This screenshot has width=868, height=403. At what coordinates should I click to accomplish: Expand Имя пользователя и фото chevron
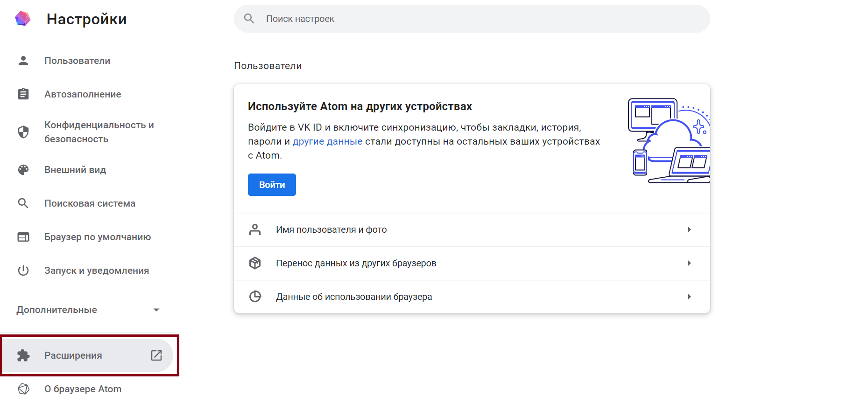(689, 229)
